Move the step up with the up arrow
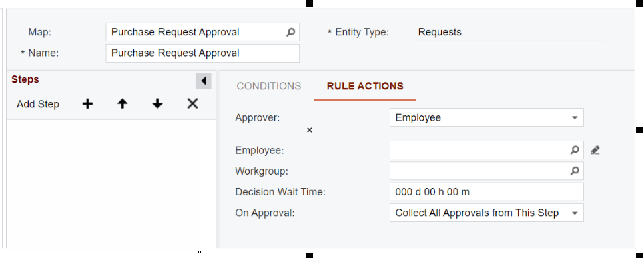This screenshot has width=644, height=258. [122, 104]
